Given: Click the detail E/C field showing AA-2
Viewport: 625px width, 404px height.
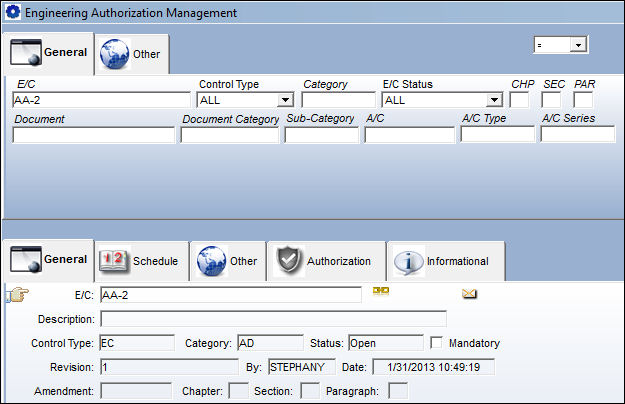Looking at the screenshot, I should tap(231, 295).
